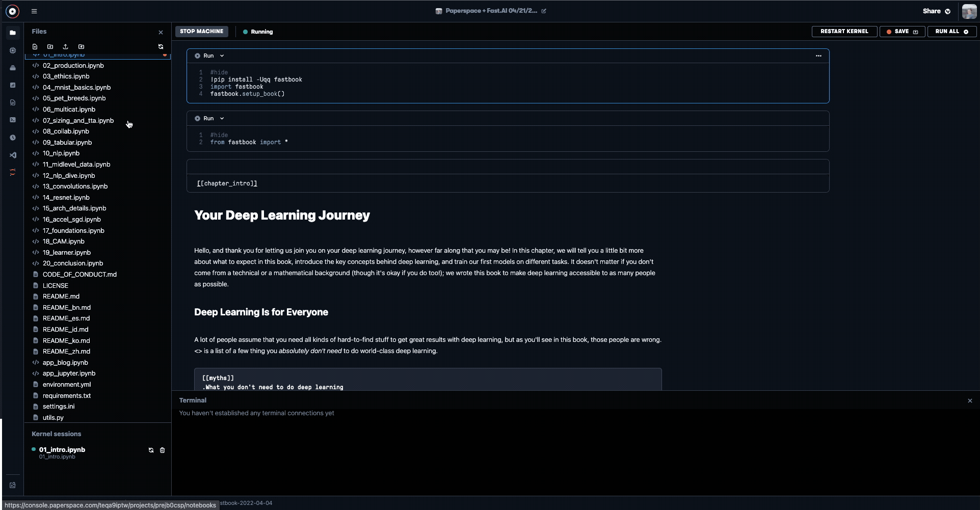Run the 'from fastbook import *' cell
The width and height of the screenshot is (980, 510).
click(204, 118)
